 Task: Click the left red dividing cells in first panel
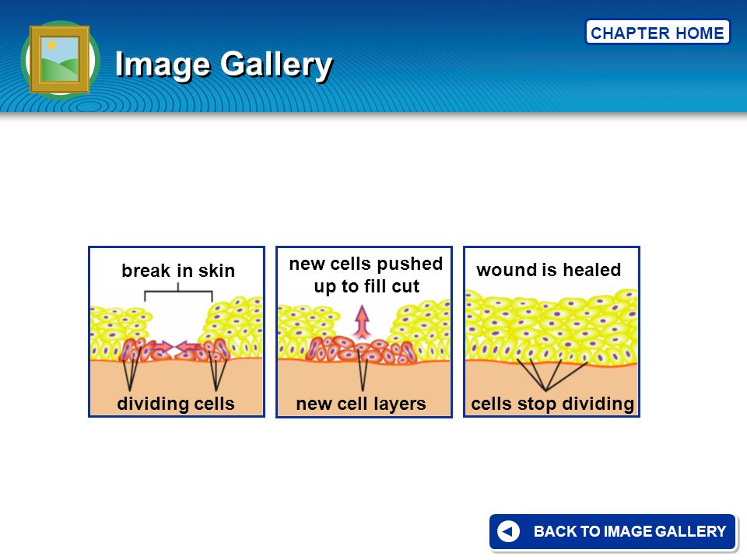pos(135,350)
